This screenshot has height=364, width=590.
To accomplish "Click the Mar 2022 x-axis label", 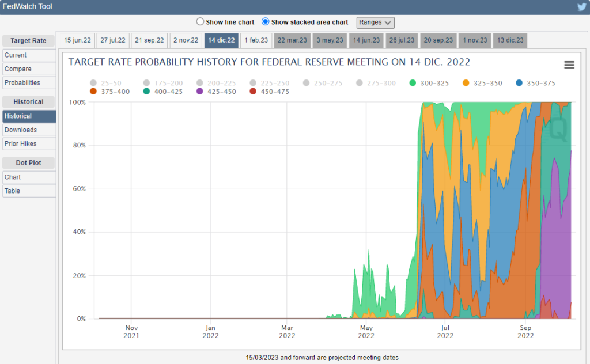I will pyautogui.click(x=287, y=332).
